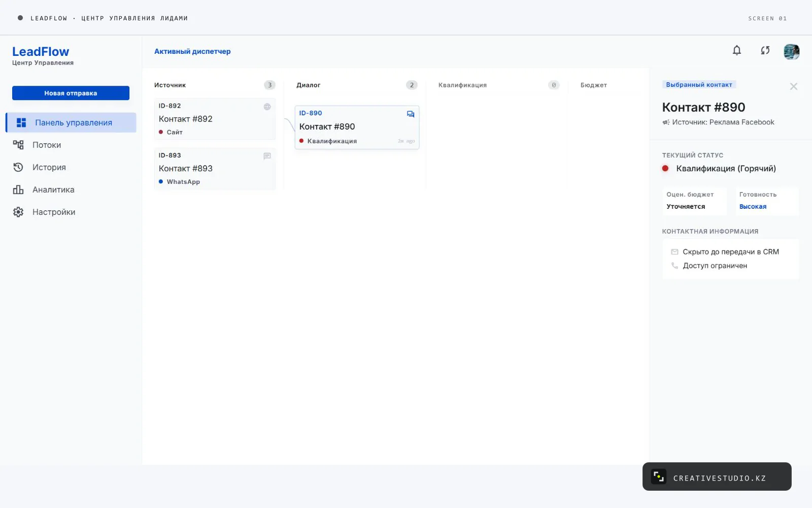Click Выбранный контакт tag
The image size is (812, 508).
click(x=699, y=85)
